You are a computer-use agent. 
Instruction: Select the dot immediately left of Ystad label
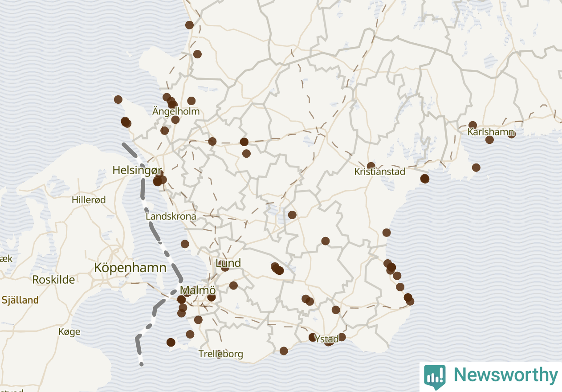click(313, 337)
